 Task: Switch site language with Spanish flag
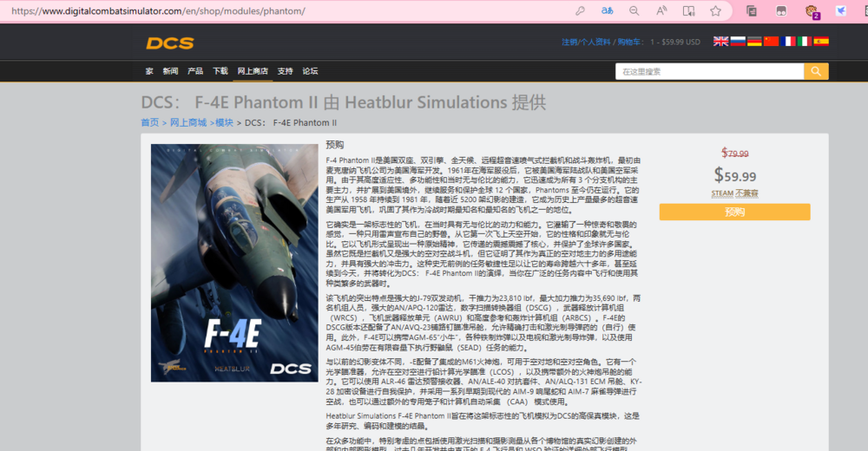tap(821, 41)
